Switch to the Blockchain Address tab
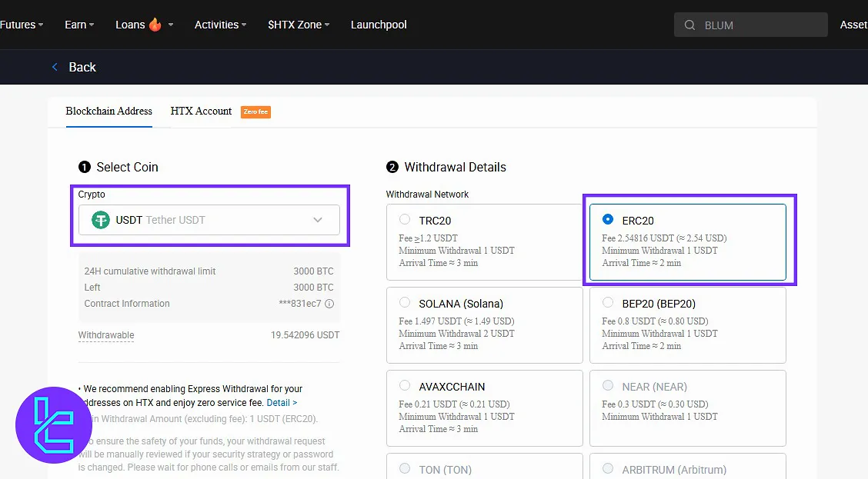868x479 pixels. tap(108, 111)
